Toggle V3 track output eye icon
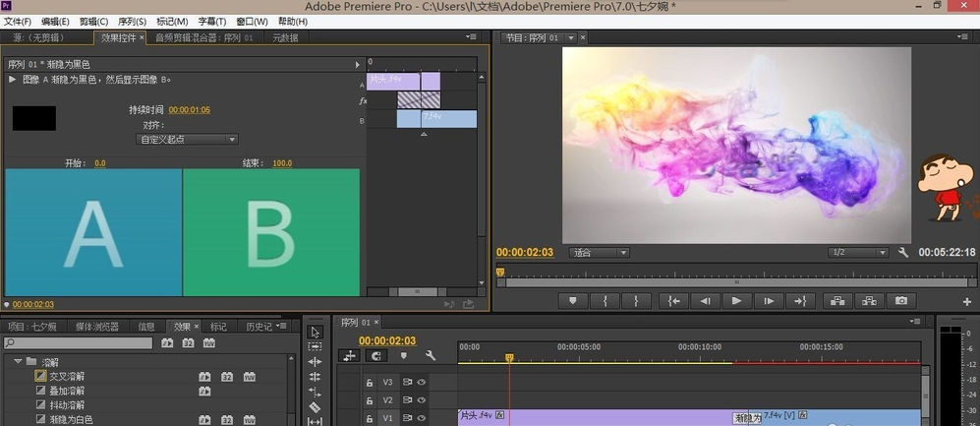The image size is (980, 426). click(x=422, y=383)
